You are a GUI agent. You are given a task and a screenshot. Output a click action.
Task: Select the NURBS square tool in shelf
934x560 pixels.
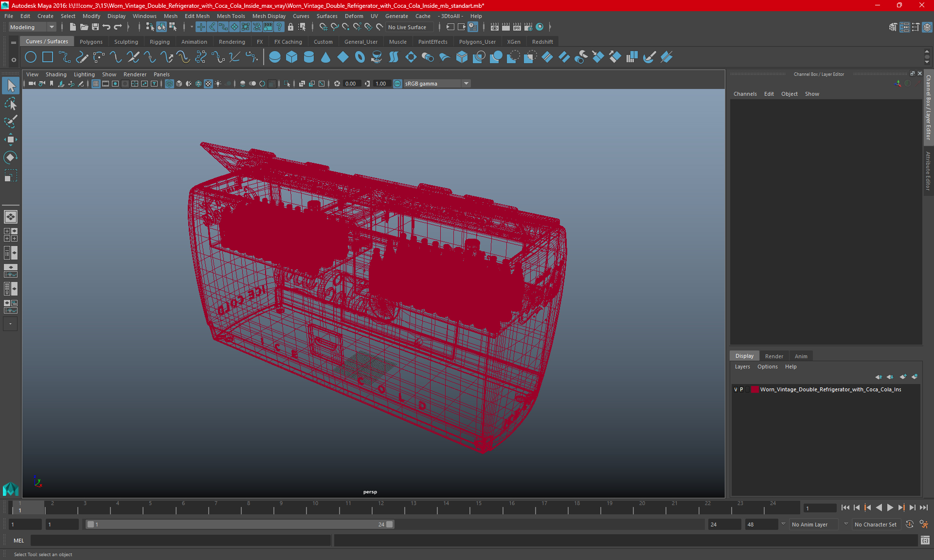(x=48, y=57)
